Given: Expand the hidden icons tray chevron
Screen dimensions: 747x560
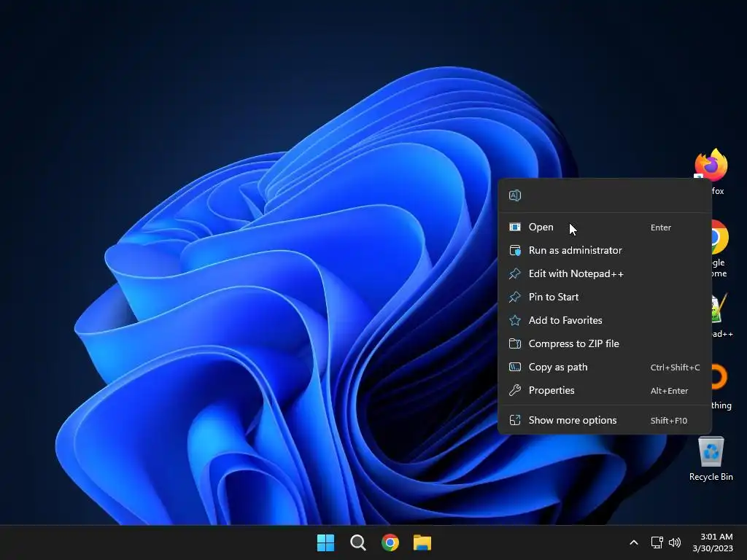Looking at the screenshot, I should tap(634, 542).
